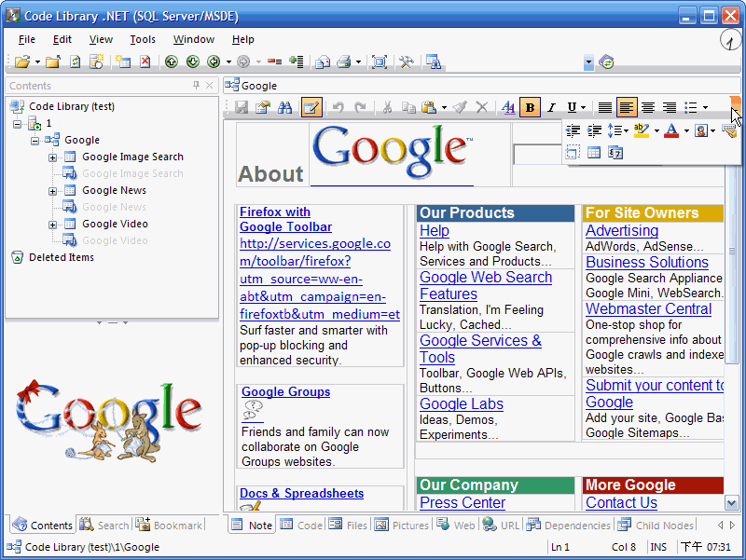
Task: Click the new folder icon with arrow
Action: pos(53,61)
